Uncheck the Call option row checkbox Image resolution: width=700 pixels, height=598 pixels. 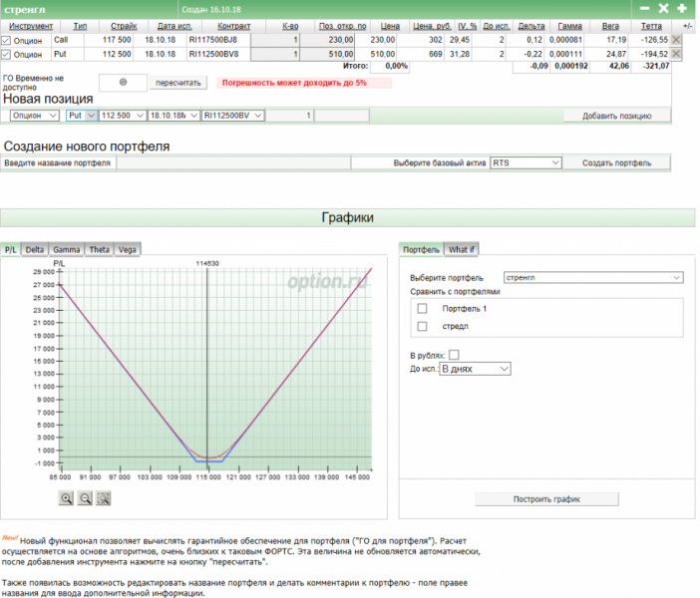tap(6, 41)
